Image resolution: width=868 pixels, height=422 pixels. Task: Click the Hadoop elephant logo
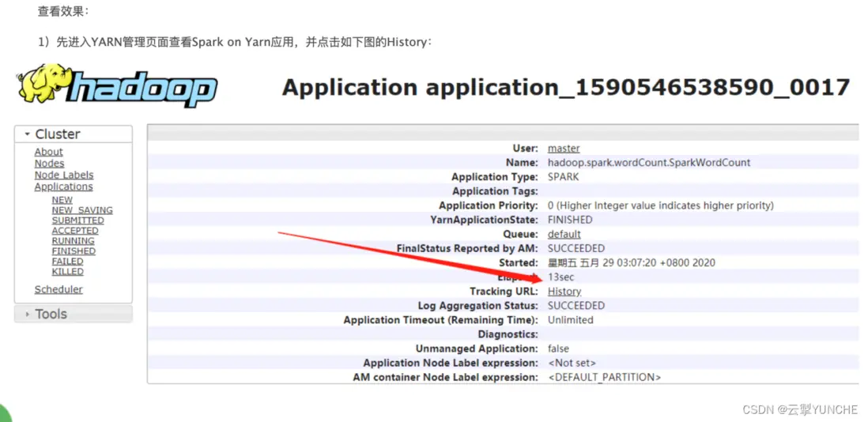coord(117,86)
